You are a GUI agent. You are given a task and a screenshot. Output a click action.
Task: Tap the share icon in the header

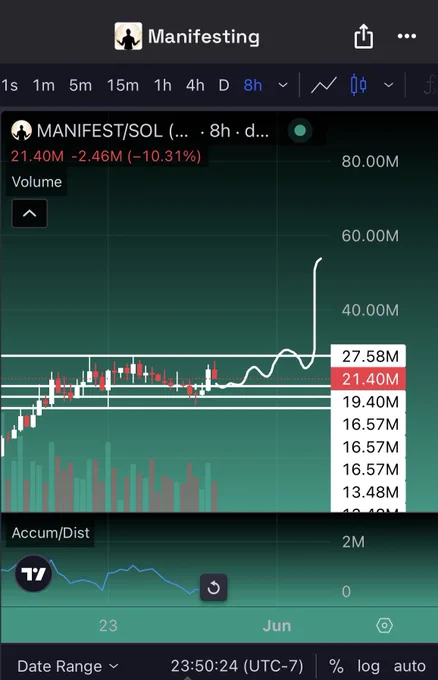pos(363,36)
